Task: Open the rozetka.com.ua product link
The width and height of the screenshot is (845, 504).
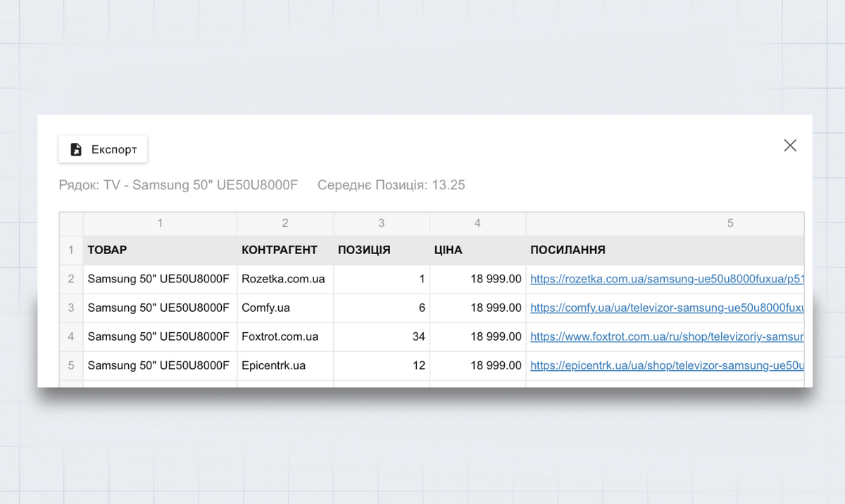Action: (x=666, y=279)
